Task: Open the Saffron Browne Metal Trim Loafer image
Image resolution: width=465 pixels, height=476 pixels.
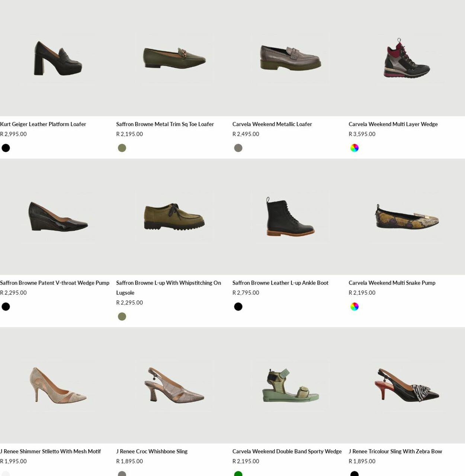Action: (x=174, y=58)
